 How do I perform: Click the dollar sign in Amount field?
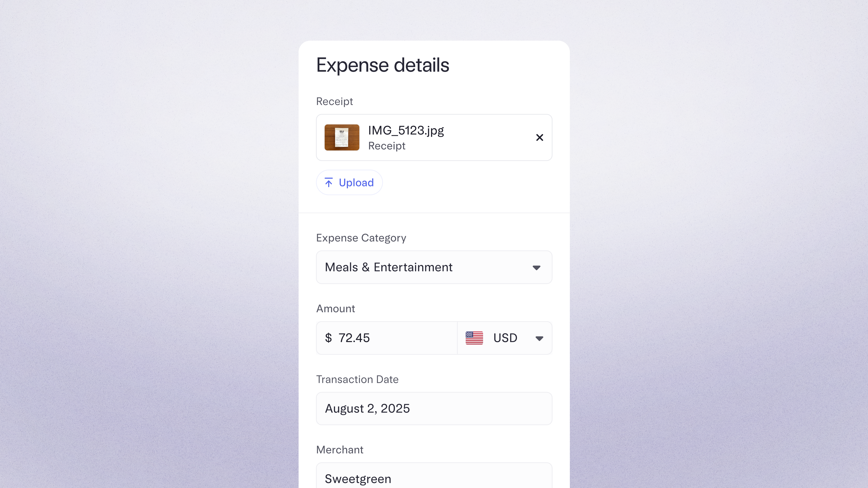point(328,338)
